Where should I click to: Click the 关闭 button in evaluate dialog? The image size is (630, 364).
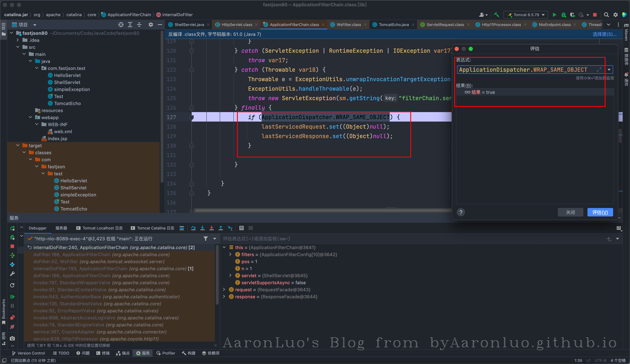point(570,212)
